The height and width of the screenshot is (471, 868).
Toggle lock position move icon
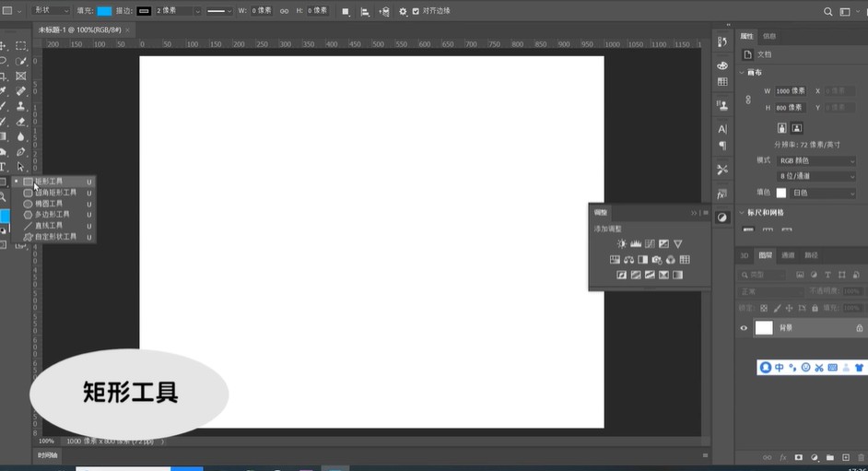789,308
